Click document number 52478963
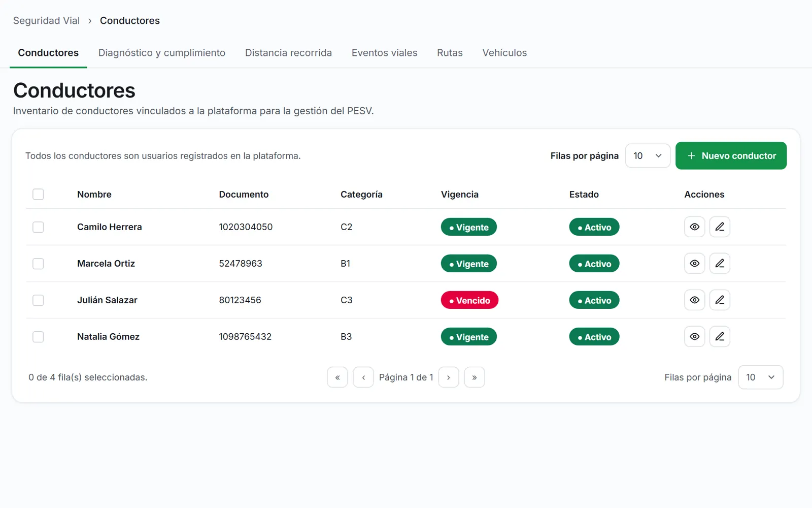This screenshot has width=812, height=508. pyautogui.click(x=241, y=264)
